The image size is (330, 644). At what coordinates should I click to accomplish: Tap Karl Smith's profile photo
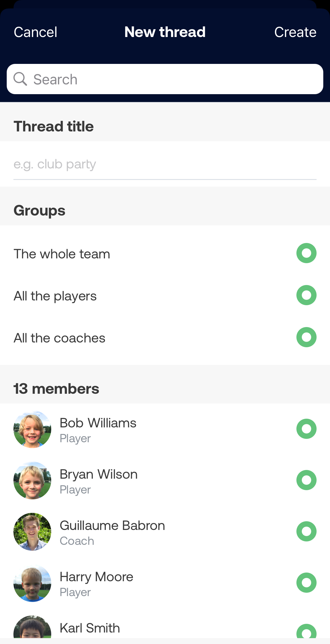click(32, 628)
